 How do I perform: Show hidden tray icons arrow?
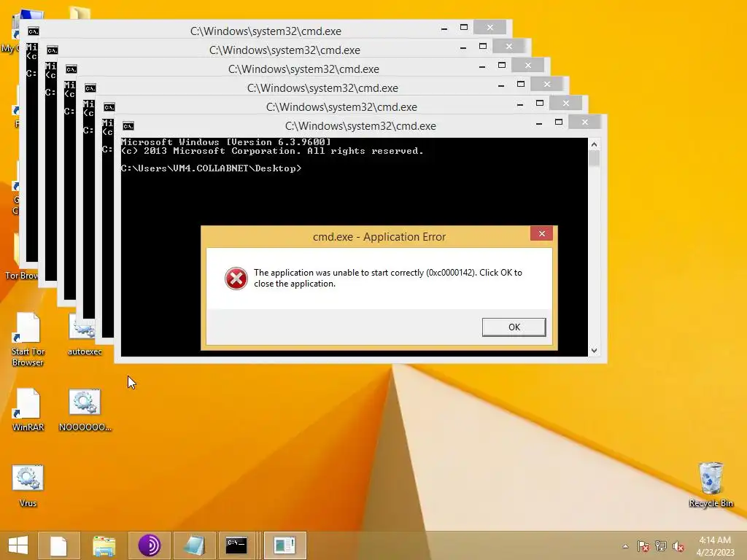[x=625, y=546]
